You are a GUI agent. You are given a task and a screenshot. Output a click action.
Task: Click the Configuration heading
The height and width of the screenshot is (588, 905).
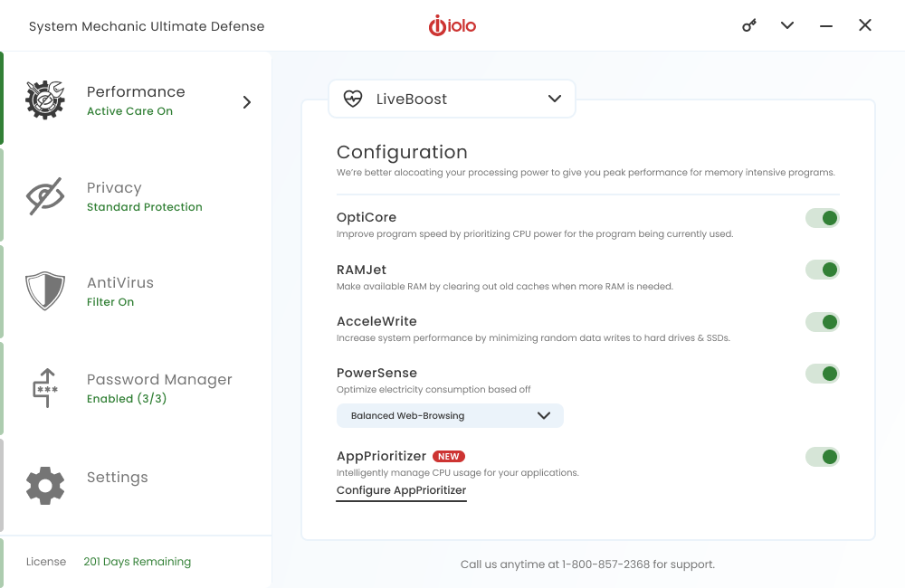(402, 152)
